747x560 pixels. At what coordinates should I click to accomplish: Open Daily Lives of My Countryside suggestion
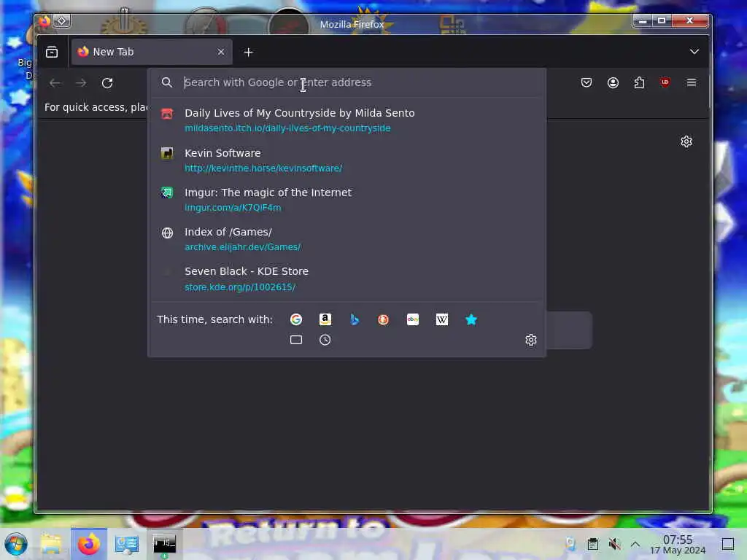point(347,120)
